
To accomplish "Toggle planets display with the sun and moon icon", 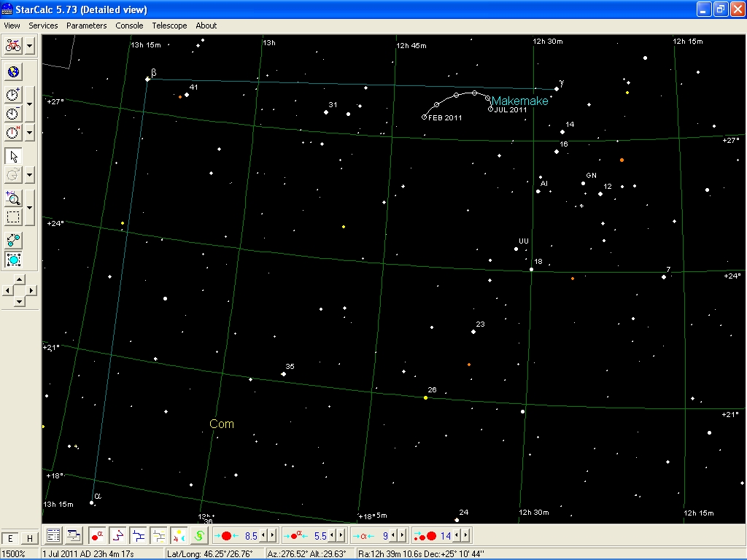I will pos(179,536).
